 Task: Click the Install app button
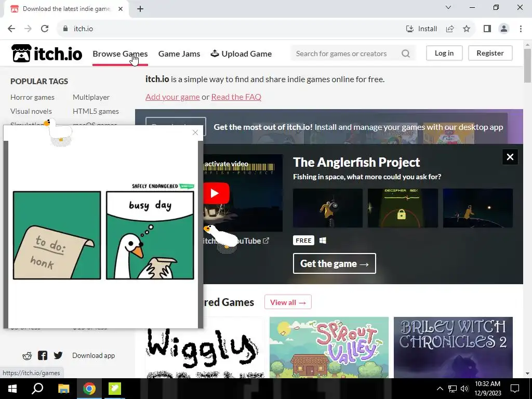(421, 29)
